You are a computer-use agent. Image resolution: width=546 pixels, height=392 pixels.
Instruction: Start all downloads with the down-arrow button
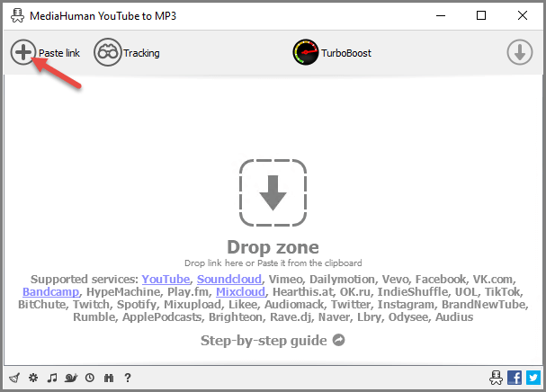(x=520, y=52)
